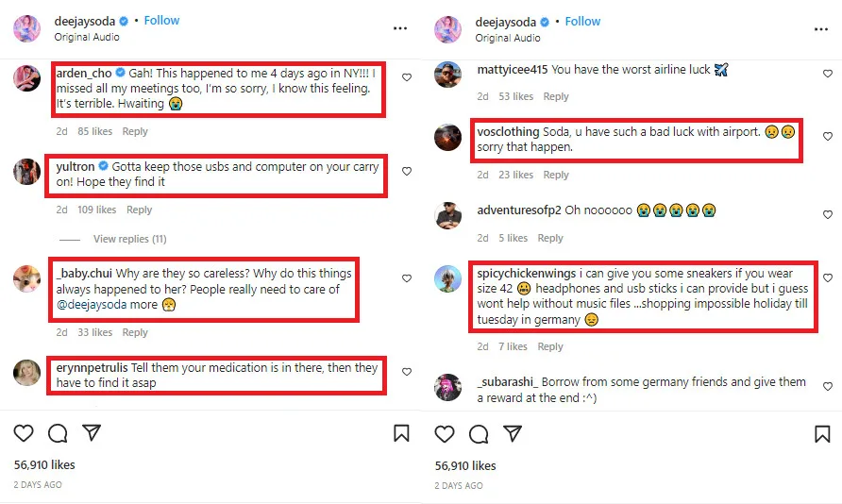Like arden_cho's comment with the heart
The width and height of the screenshot is (842, 504).
click(x=407, y=77)
